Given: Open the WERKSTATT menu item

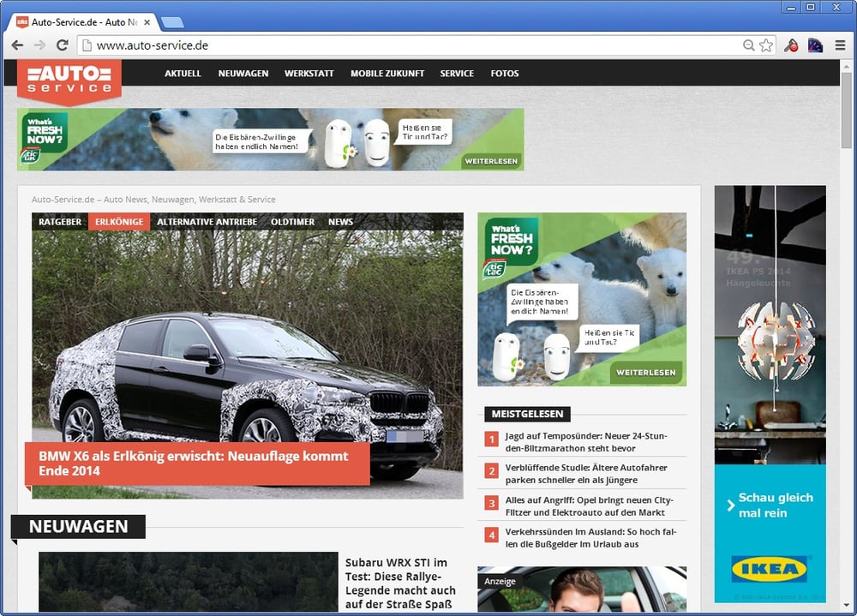Looking at the screenshot, I should 309,73.
